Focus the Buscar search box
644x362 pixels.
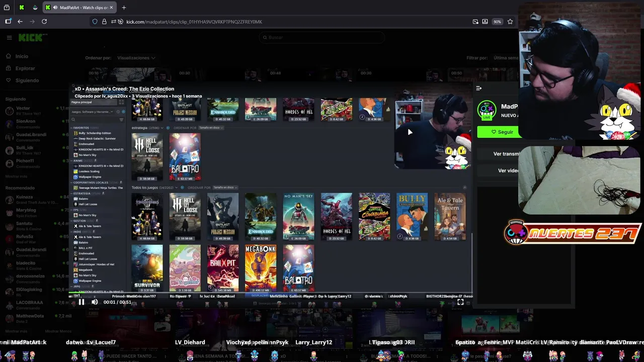(322, 37)
